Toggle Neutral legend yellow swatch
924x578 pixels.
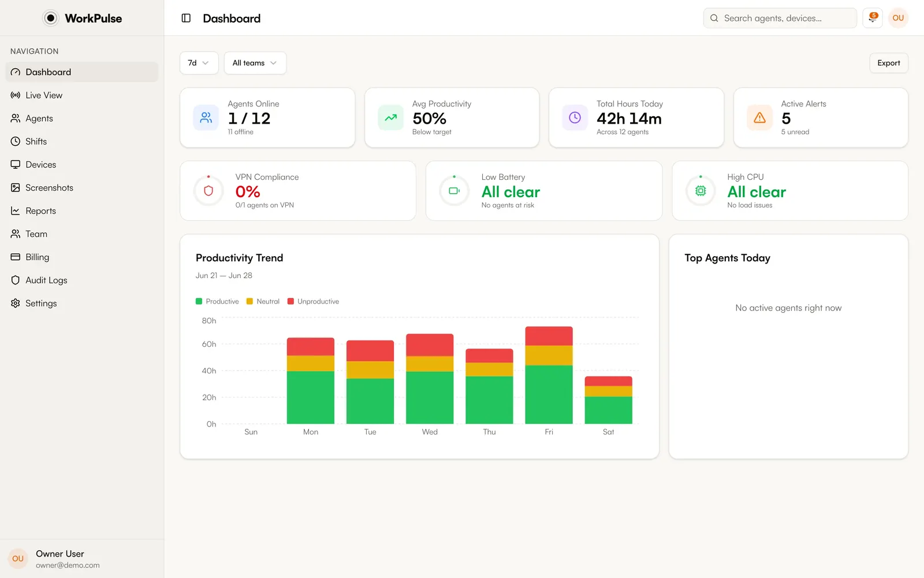tap(249, 302)
